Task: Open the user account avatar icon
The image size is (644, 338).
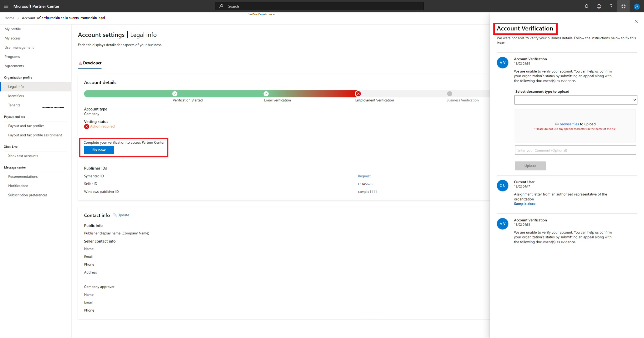Action: point(637,6)
